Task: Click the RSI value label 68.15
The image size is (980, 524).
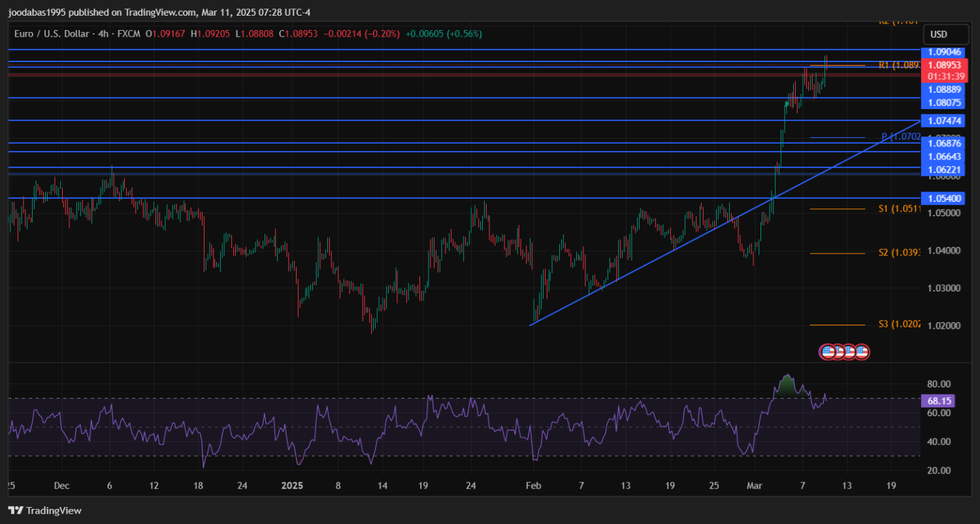Action: tap(938, 400)
